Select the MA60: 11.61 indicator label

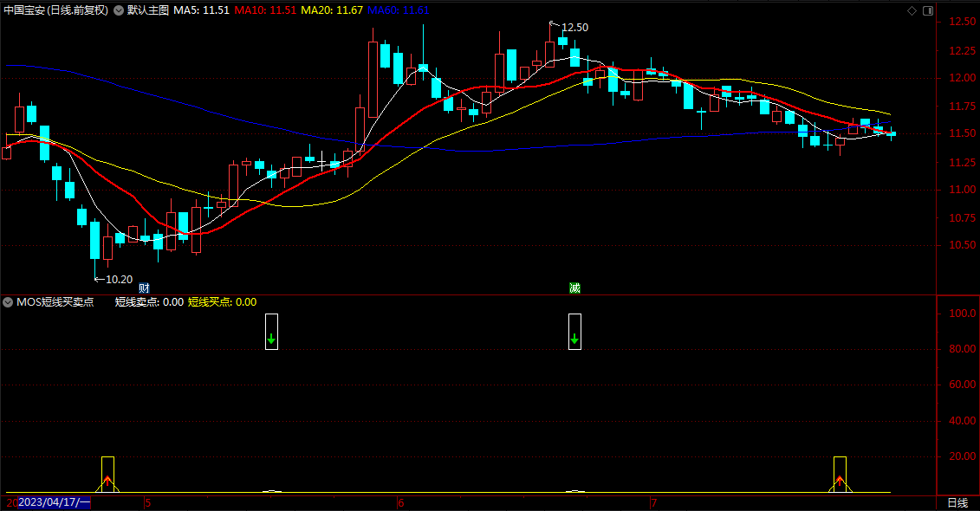(398, 10)
